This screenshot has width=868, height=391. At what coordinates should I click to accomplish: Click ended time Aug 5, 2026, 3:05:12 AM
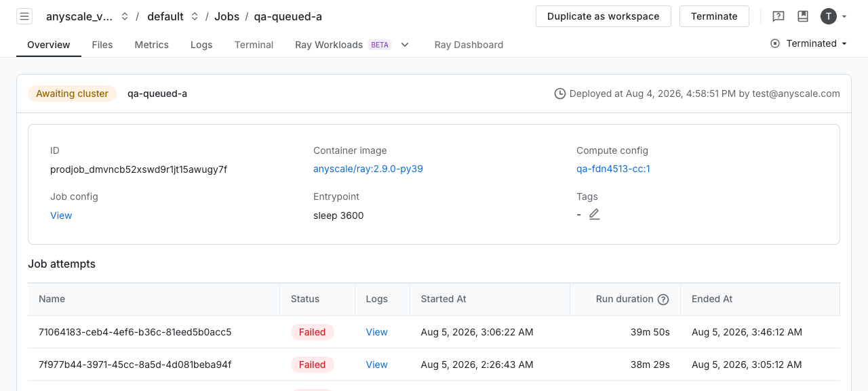coord(747,365)
